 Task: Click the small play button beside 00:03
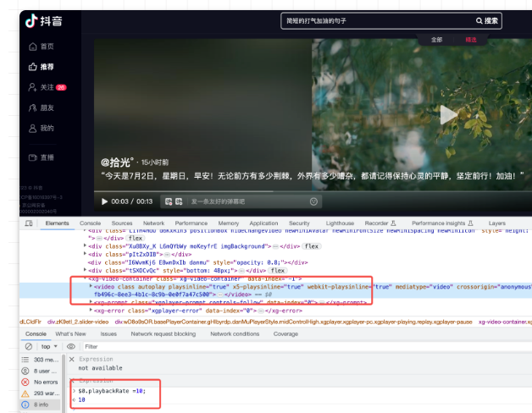click(104, 201)
